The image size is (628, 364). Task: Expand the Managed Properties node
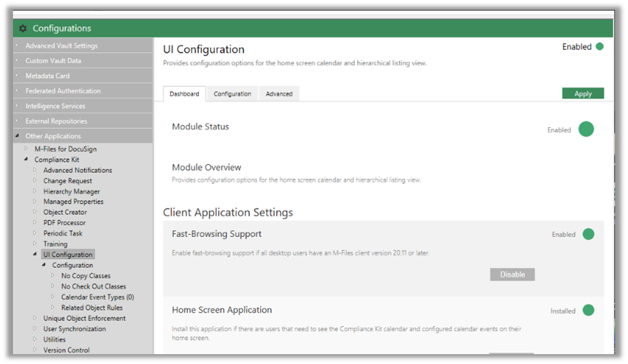click(x=35, y=201)
